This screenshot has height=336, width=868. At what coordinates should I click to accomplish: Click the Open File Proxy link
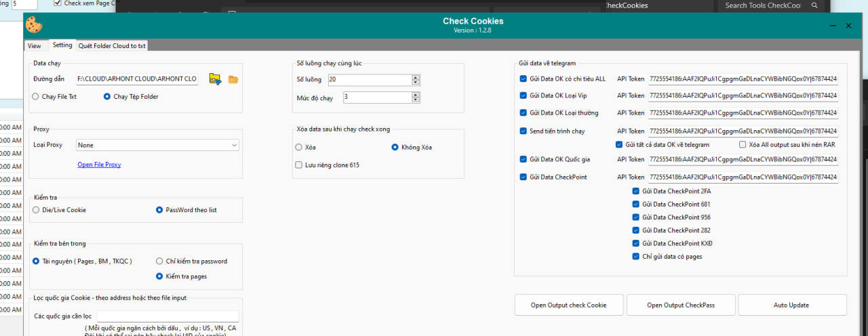[99, 165]
